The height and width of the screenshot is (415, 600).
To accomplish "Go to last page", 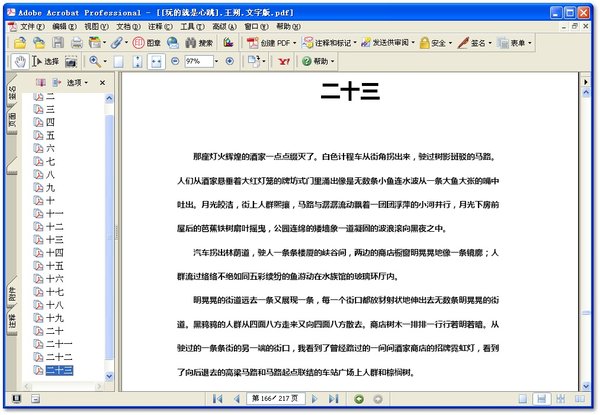I will pos(333,399).
